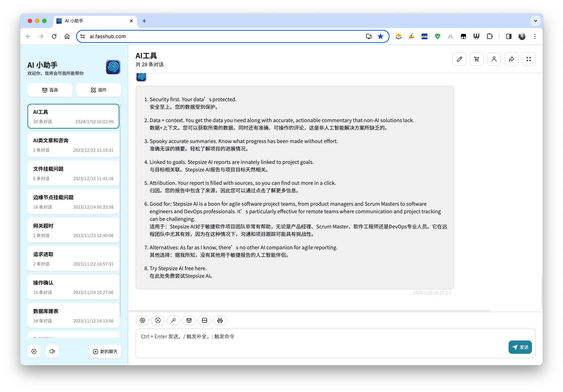Start a 新的聊天 conversation
Screen dimensions: 563x392
pyautogui.click(x=105, y=352)
